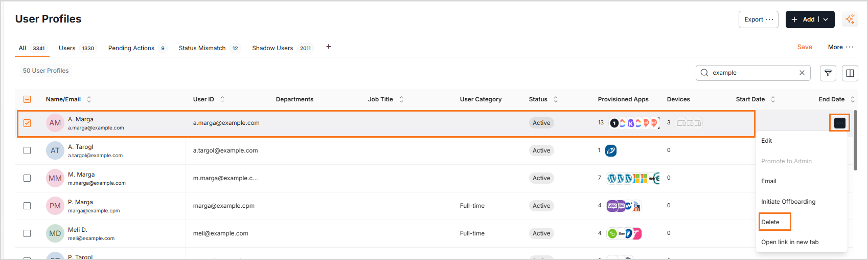The image size is (868, 260).
Task: Clear the search field with X icon
Action: 802,73
